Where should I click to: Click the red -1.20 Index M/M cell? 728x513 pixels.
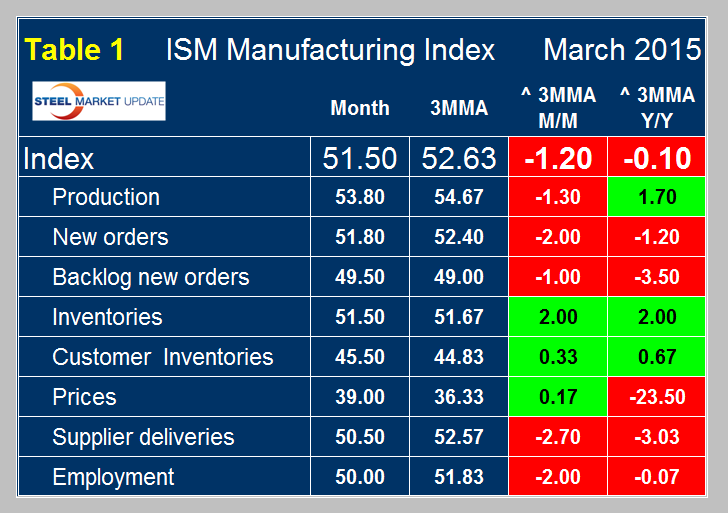pos(558,158)
